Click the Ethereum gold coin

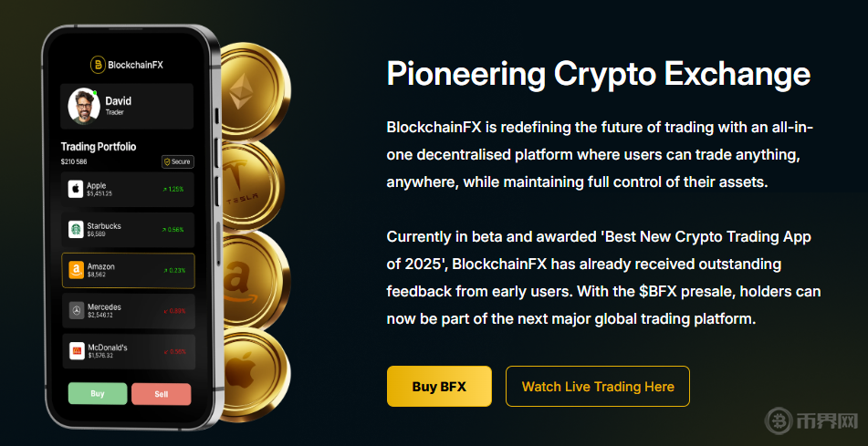246,88
